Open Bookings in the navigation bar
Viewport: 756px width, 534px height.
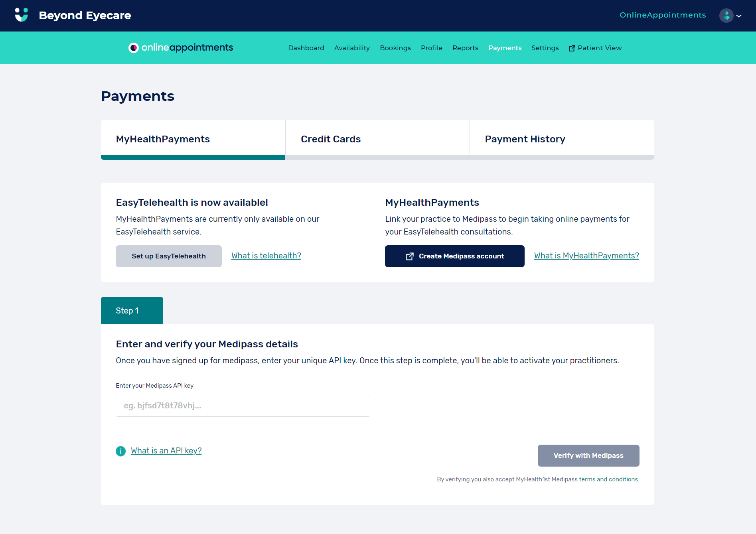coord(395,48)
